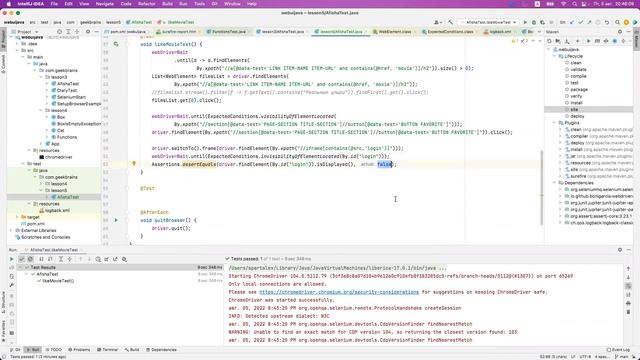
Task: Click Execute Maven Goal icon in Maven toolbar
Action: pyautogui.click(x=597, y=41)
